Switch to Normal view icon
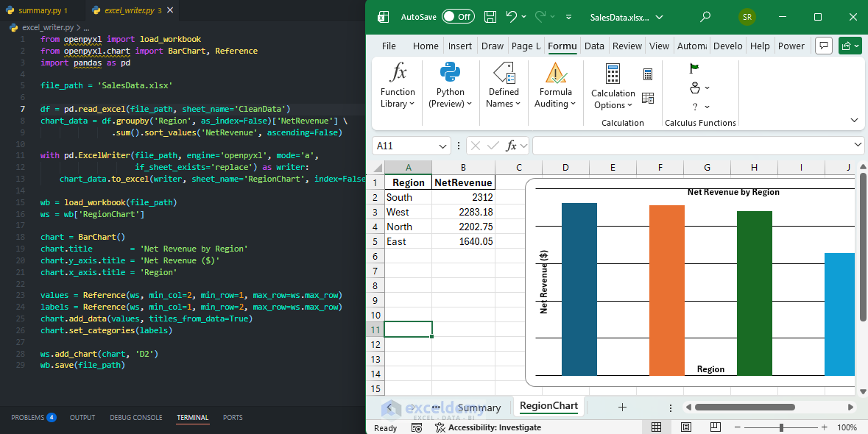Viewport: 868px width, 434px height. tap(656, 427)
